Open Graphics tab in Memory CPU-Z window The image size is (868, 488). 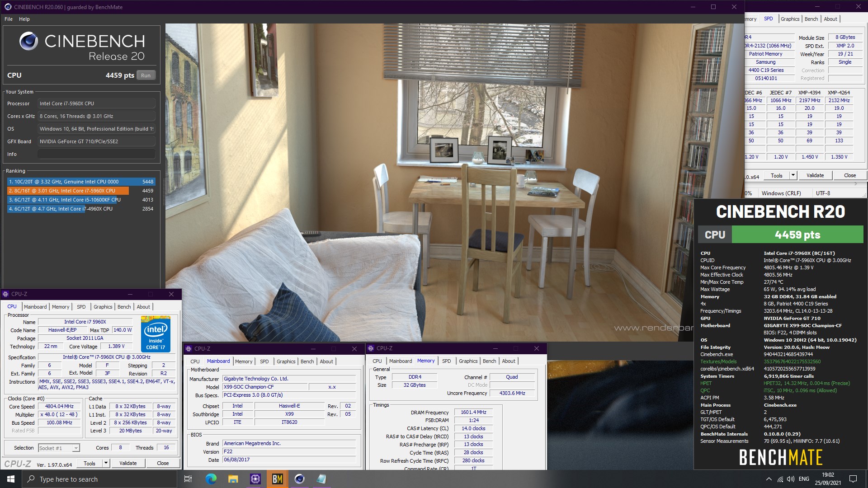pos(468,361)
